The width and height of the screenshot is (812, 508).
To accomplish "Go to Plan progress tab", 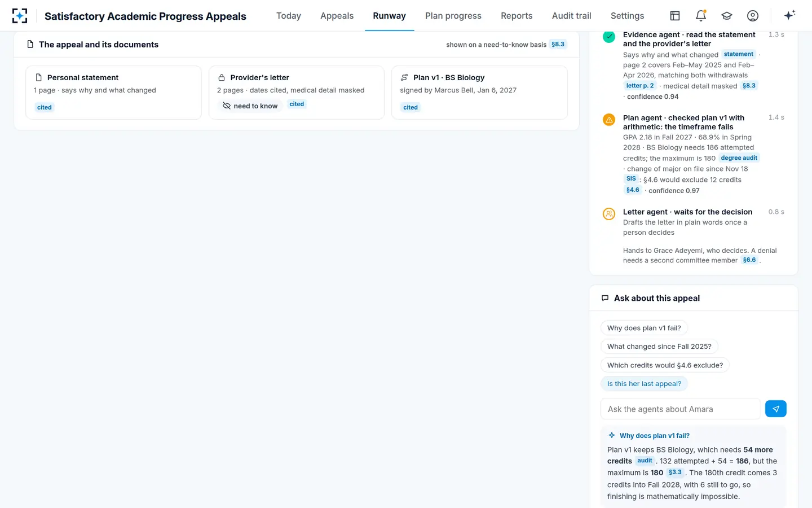I will point(453,16).
